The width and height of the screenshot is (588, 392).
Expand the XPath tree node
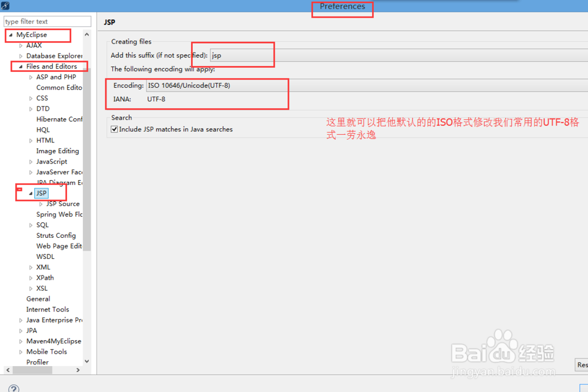31,278
